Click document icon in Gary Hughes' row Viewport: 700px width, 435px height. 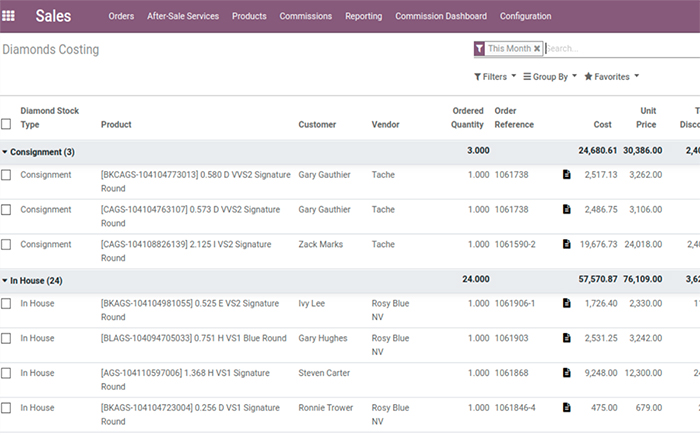pos(567,338)
